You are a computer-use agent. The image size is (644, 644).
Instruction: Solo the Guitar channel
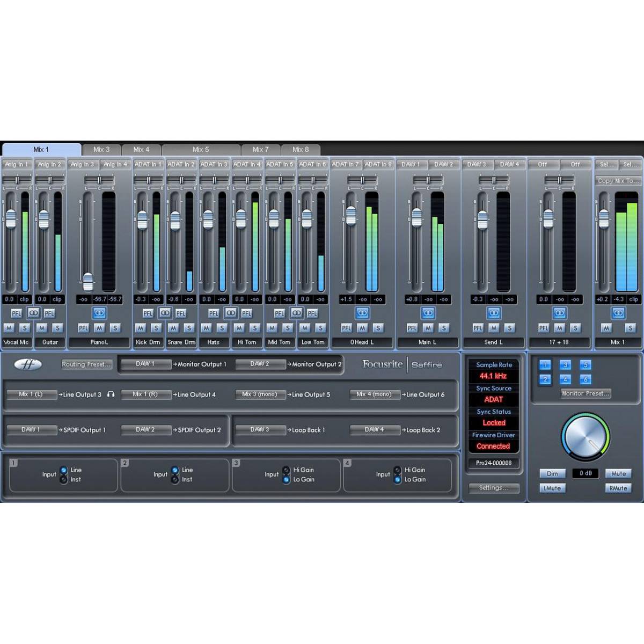point(57,328)
